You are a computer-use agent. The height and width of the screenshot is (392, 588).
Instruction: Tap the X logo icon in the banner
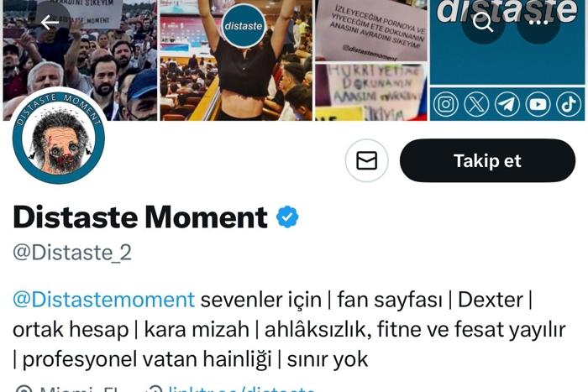coord(476,104)
